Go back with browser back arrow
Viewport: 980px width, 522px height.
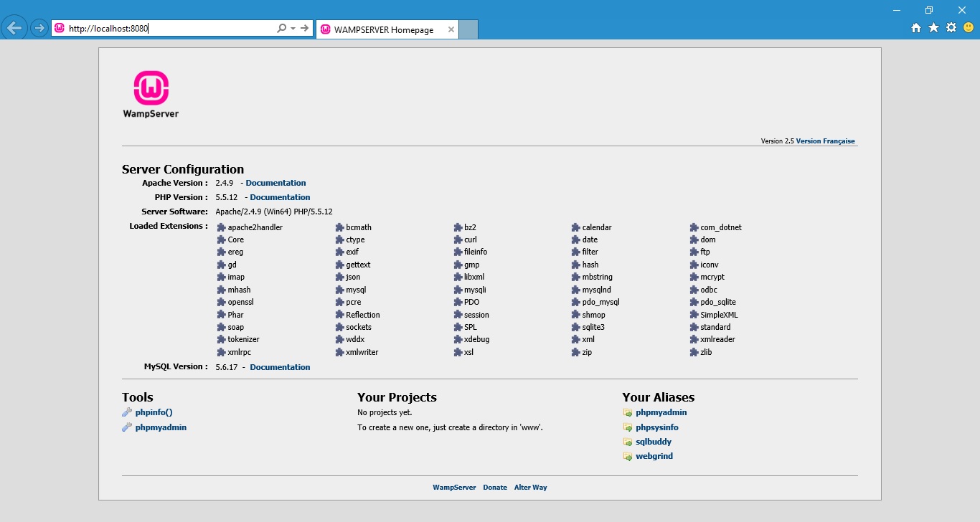click(x=14, y=28)
